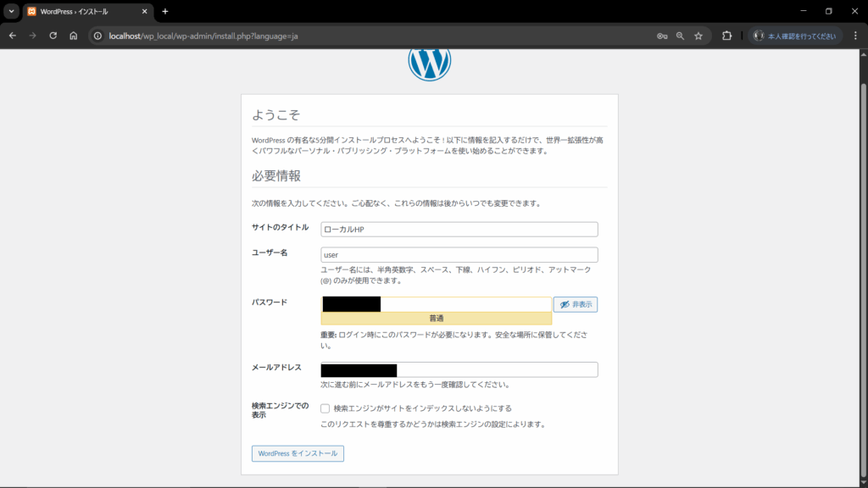Open password manager key icon
The image size is (868, 488).
pos(662,36)
